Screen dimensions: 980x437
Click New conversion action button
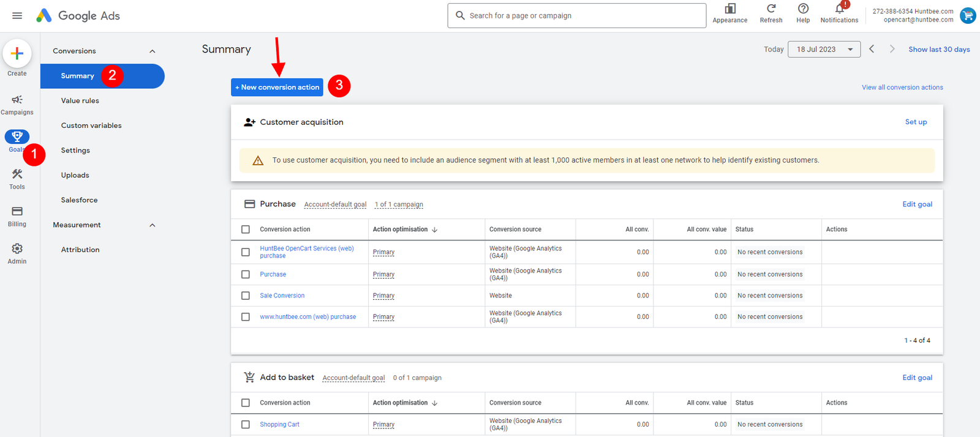[x=277, y=88]
